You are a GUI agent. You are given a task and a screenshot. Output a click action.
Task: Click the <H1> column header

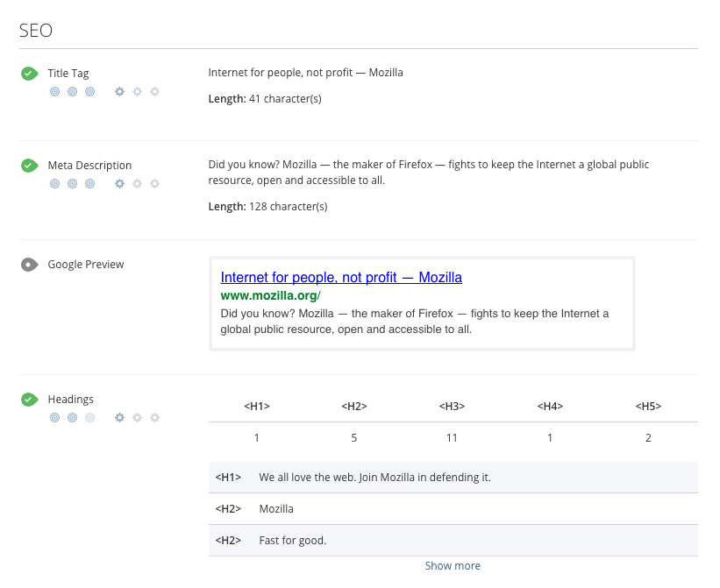(257, 407)
